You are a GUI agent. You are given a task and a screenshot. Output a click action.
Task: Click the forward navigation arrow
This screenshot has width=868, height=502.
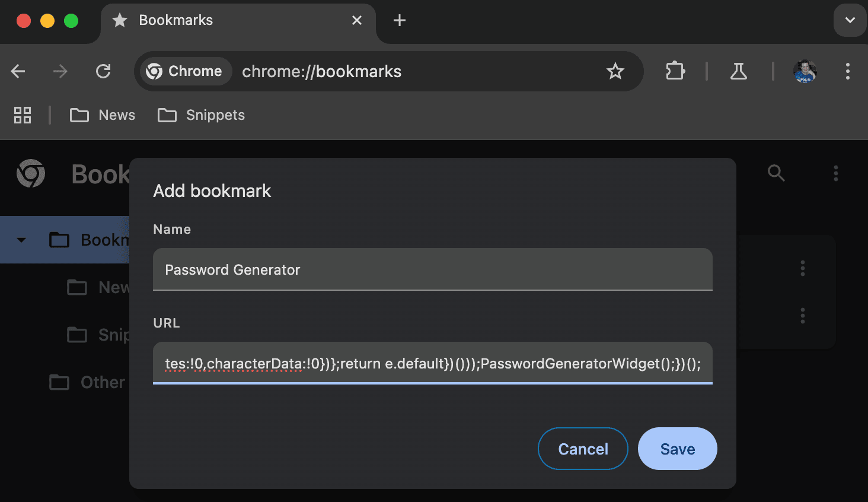[x=60, y=71]
